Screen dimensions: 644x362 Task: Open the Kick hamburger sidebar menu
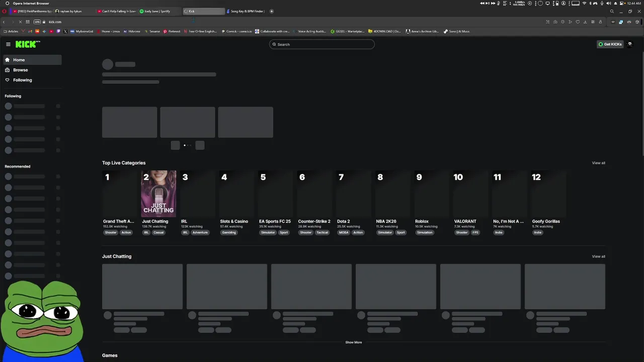pyautogui.click(x=8, y=44)
